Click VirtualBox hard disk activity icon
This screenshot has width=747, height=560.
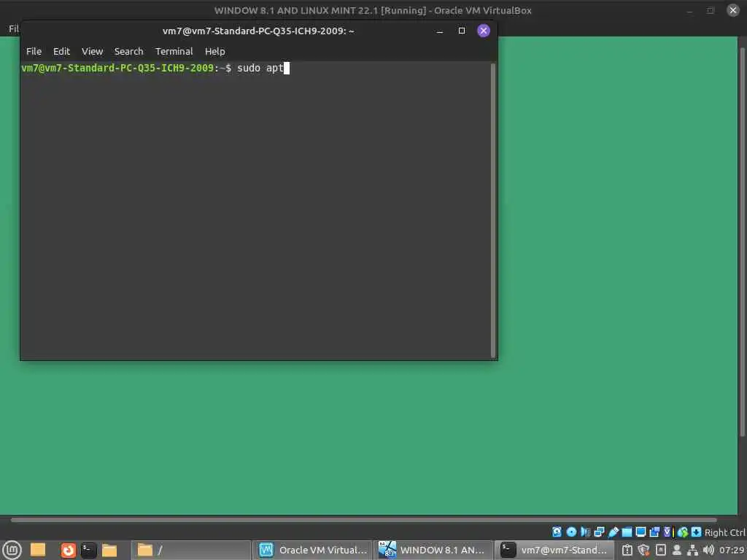point(557,532)
